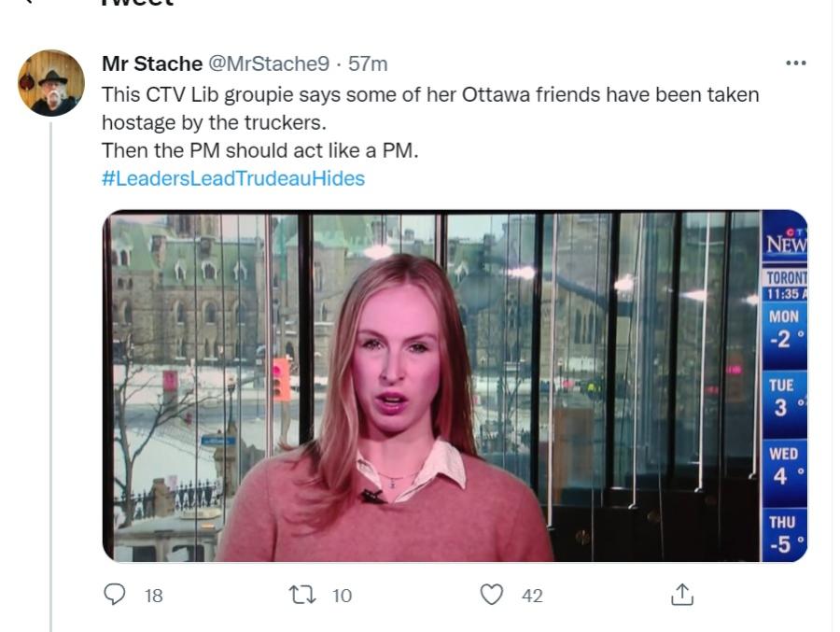Click the line "Then the PM should act like a PM"
Screen dimensions: 840x632
259,150
